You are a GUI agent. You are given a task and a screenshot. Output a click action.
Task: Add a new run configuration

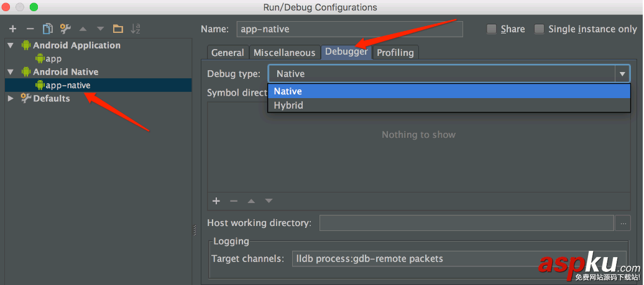[12, 29]
